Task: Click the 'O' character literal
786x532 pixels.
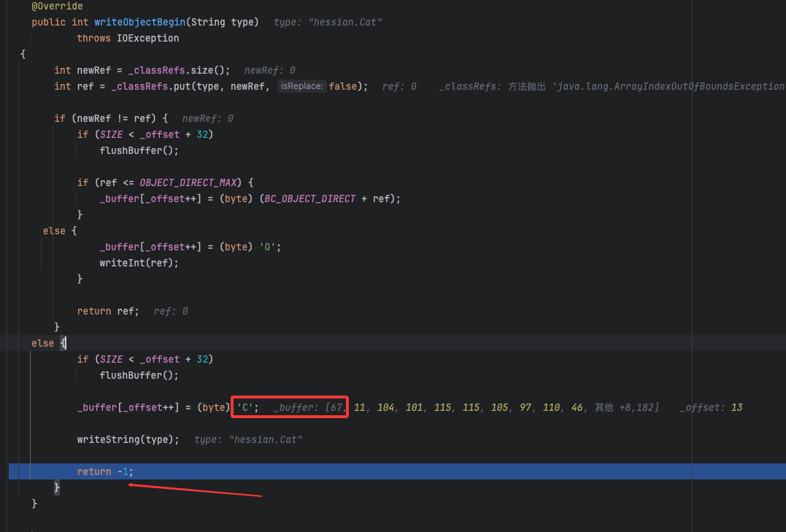Action: (267, 247)
